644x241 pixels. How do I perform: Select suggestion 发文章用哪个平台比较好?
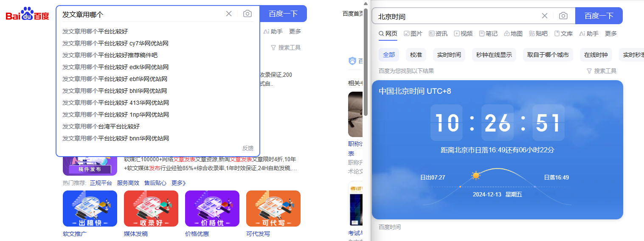tap(95, 31)
